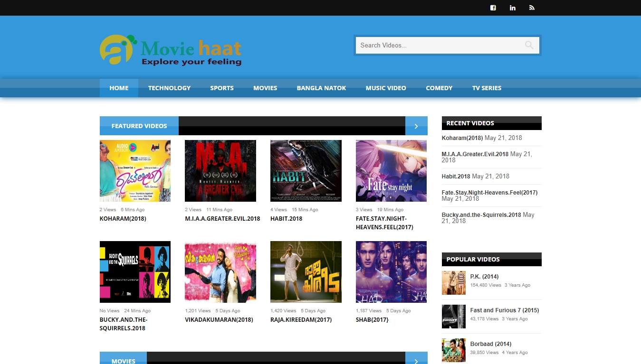Click the KOHARAM(2018) featured title
The height and width of the screenshot is (364, 641).
click(x=123, y=219)
